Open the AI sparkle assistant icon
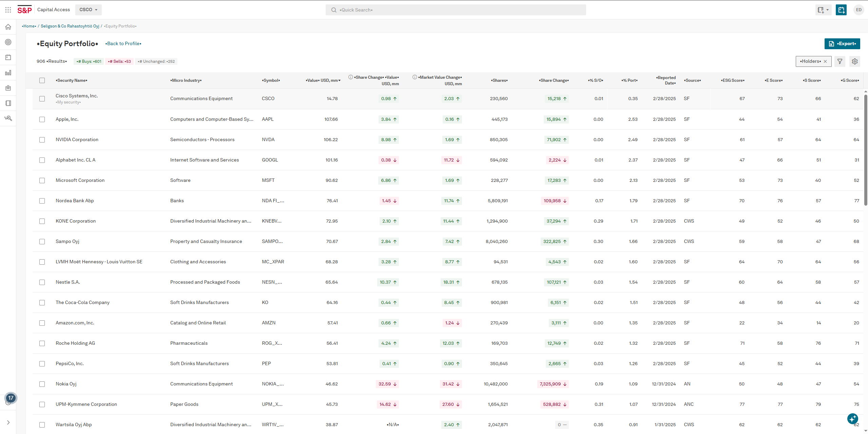This screenshot has height=434, width=868. [x=853, y=418]
